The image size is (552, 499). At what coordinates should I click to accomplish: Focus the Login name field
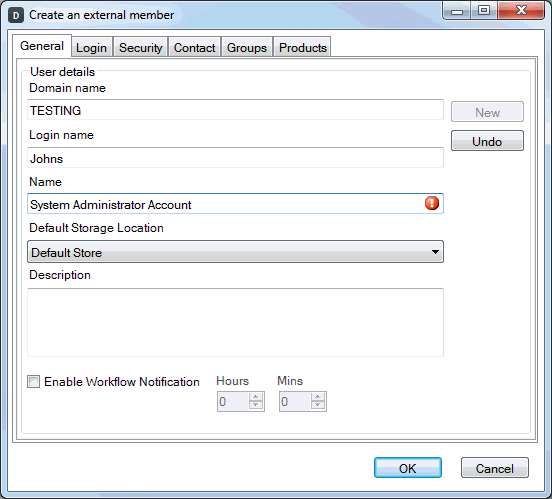point(235,157)
